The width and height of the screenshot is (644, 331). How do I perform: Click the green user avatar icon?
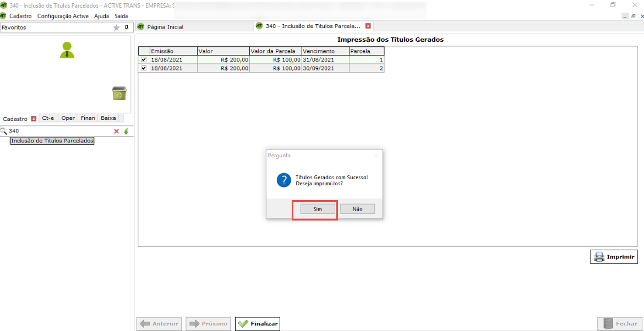point(67,50)
